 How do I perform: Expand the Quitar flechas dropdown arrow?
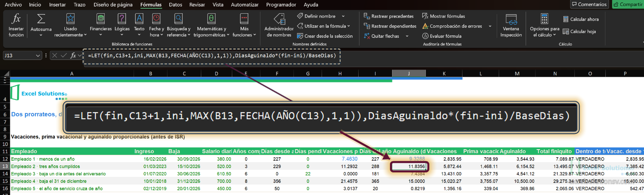(x=407, y=36)
